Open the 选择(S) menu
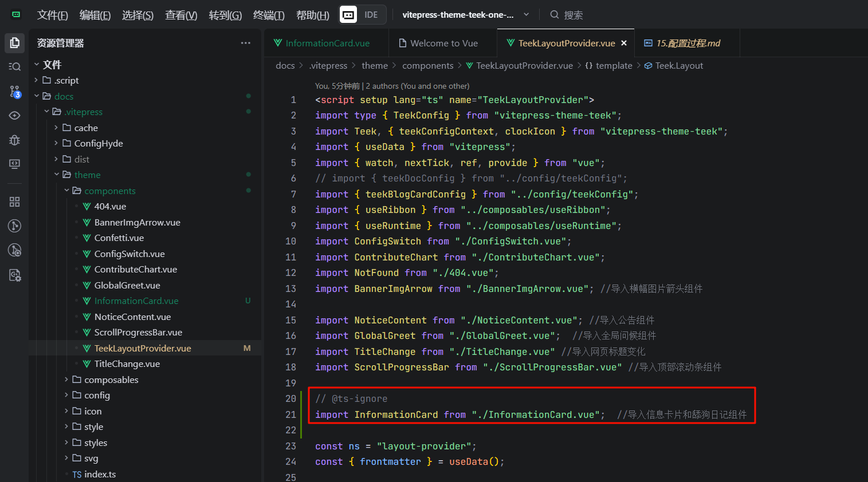The width and height of the screenshot is (868, 482). (138, 15)
